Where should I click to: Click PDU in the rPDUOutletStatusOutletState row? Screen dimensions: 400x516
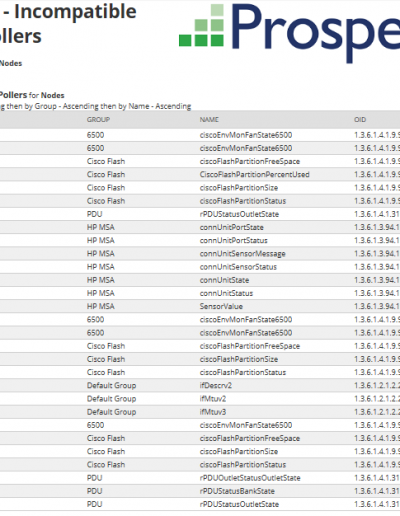click(x=94, y=478)
